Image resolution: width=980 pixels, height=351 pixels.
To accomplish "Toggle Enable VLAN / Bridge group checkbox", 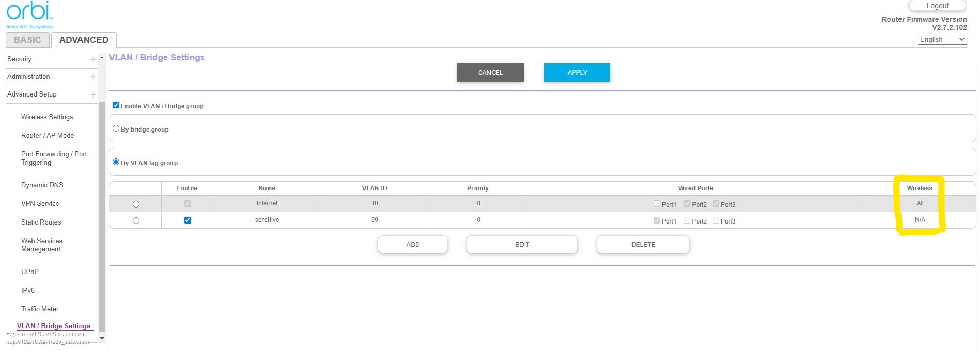I will click(116, 105).
